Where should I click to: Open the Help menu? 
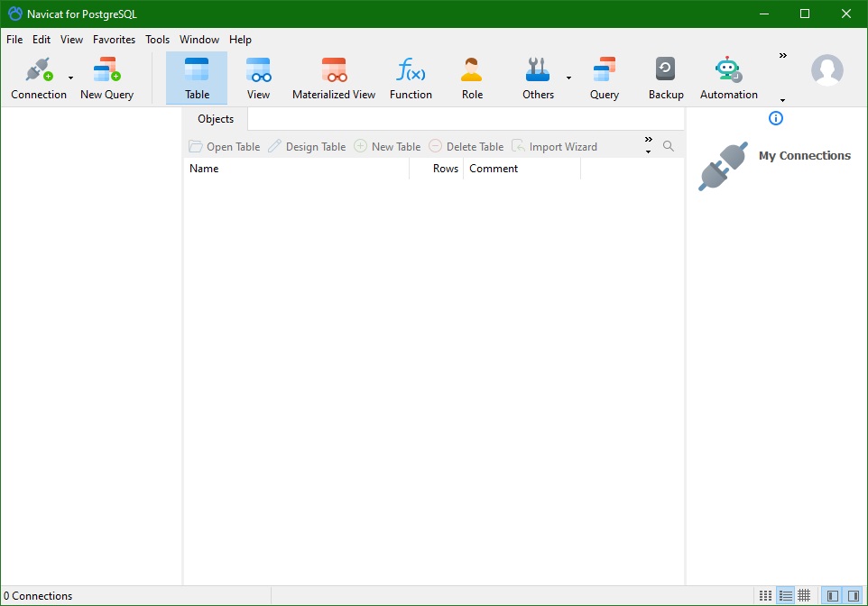click(240, 40)
